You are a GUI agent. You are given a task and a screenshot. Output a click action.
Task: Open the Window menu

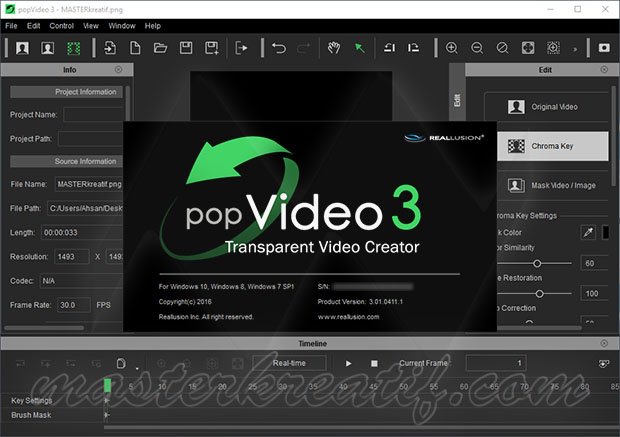click(x=122, y=26)
